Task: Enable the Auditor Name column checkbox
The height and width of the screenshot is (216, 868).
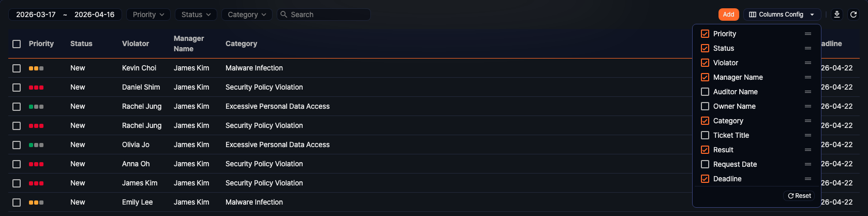Action: [705, 92]
